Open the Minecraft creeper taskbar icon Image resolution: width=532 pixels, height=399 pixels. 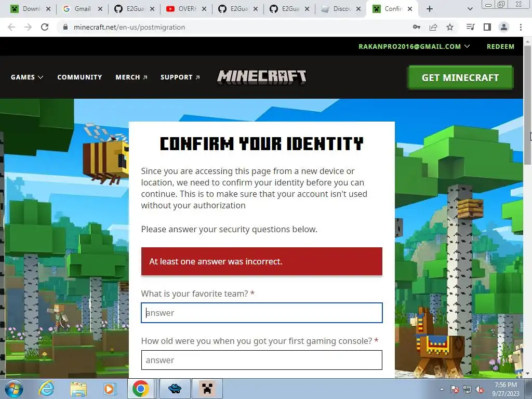[207, 389]
